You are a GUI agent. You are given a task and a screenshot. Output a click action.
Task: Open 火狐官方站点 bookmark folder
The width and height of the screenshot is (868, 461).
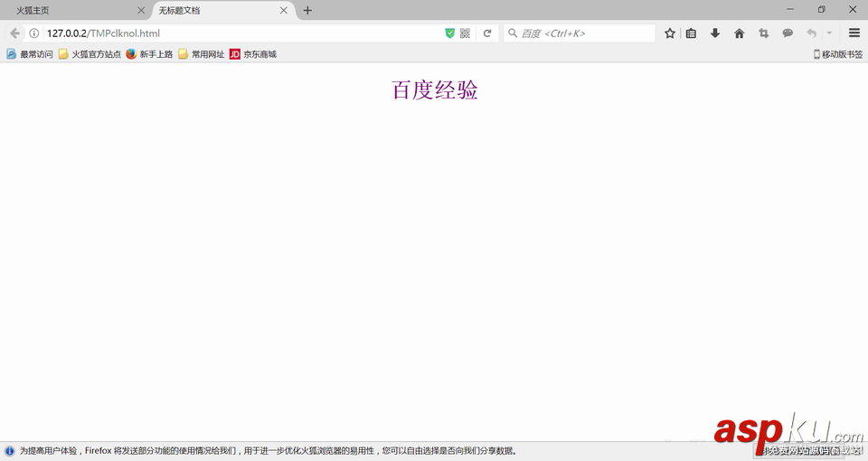click(90, 54)
